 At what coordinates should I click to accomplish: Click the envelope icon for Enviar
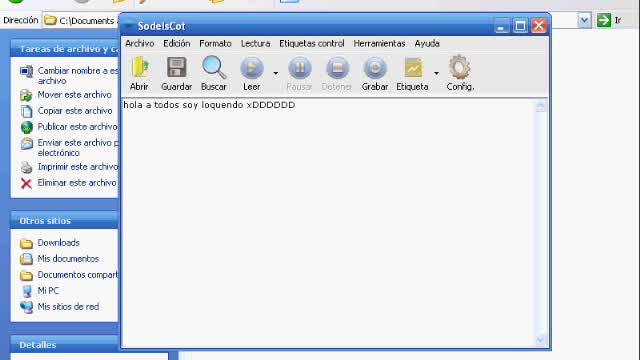pos(27,144)
